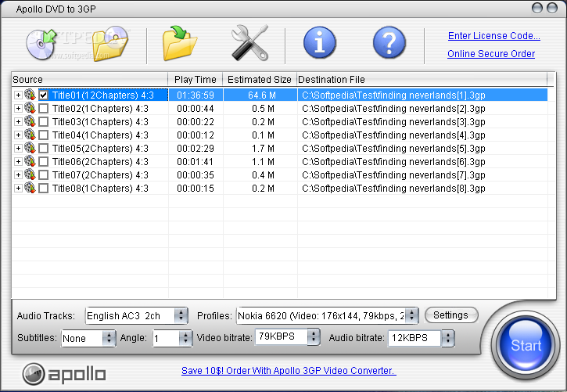Image resolution: width=567 pixels, height=392 pixels.
Task: Click film reel icon of Title04 row
Action: 30,135
